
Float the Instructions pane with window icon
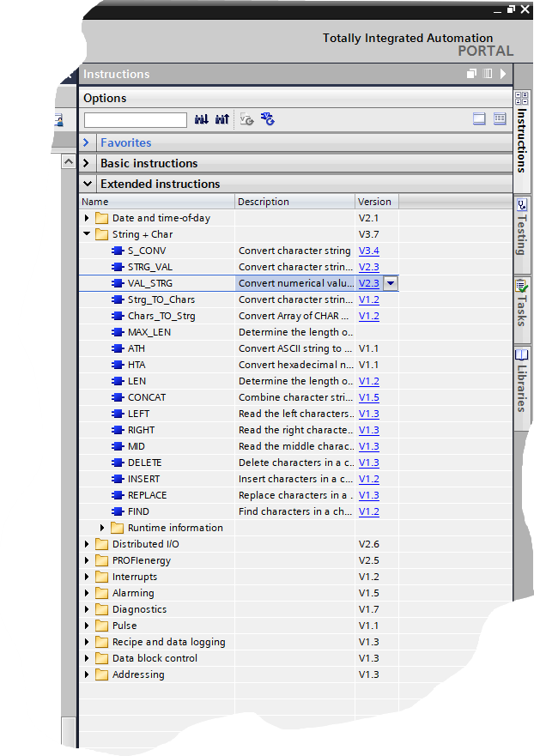click(x=472, y=73)
